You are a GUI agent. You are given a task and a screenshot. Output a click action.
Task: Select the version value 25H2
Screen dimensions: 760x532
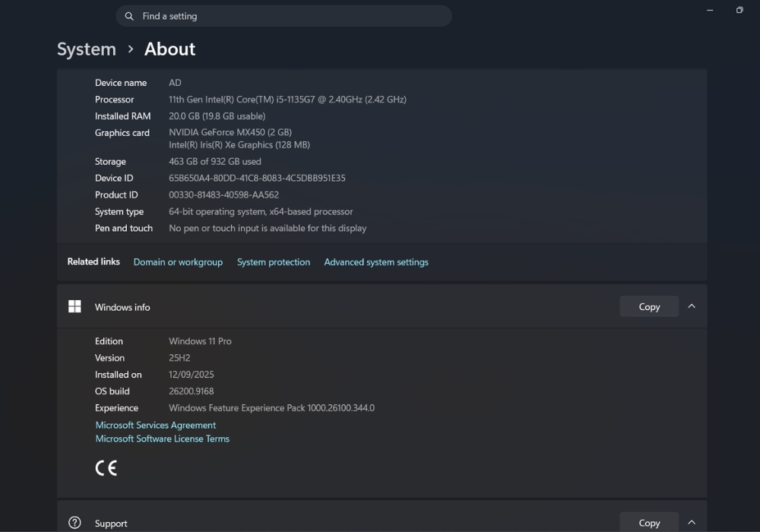179,358
